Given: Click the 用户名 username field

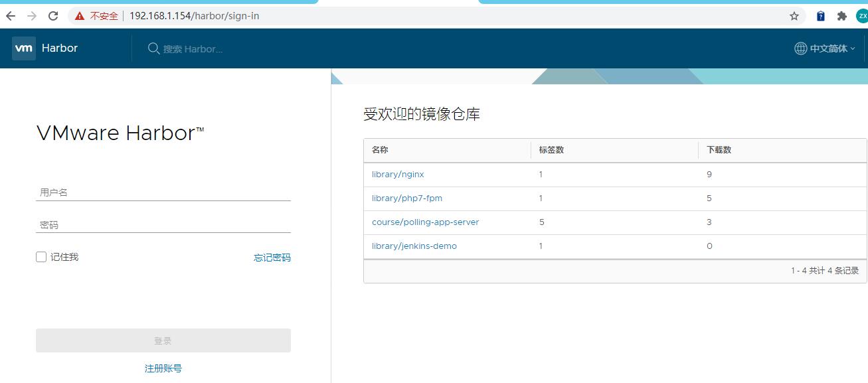Looking at the screenshot, I should click(163, 192).
